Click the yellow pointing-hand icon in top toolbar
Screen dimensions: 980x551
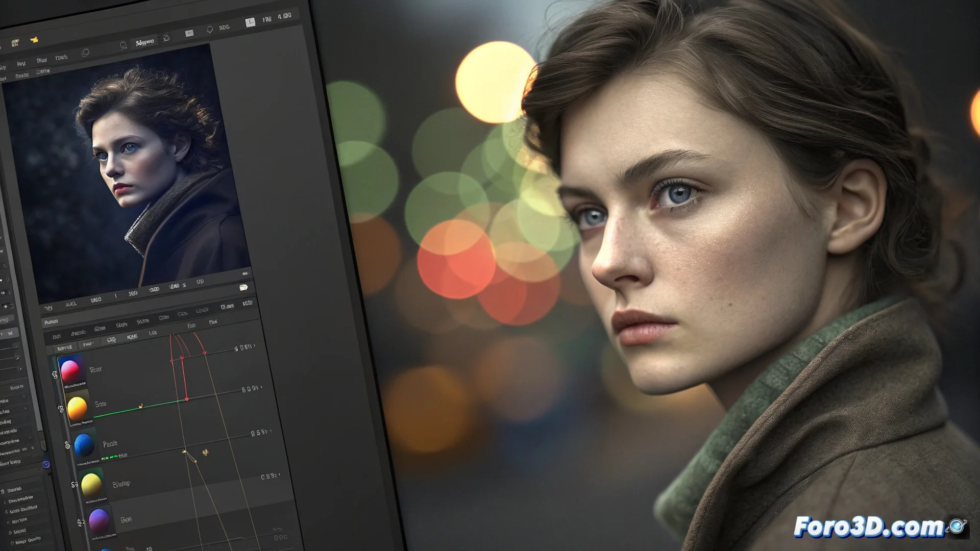34,40
